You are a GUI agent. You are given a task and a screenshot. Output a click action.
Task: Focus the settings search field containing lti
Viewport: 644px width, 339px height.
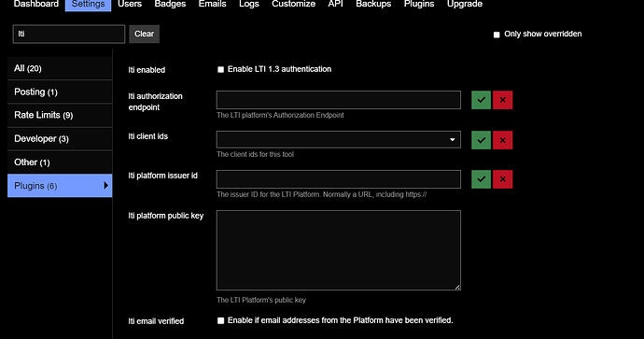pyautogui.click(x=69, y=35)
